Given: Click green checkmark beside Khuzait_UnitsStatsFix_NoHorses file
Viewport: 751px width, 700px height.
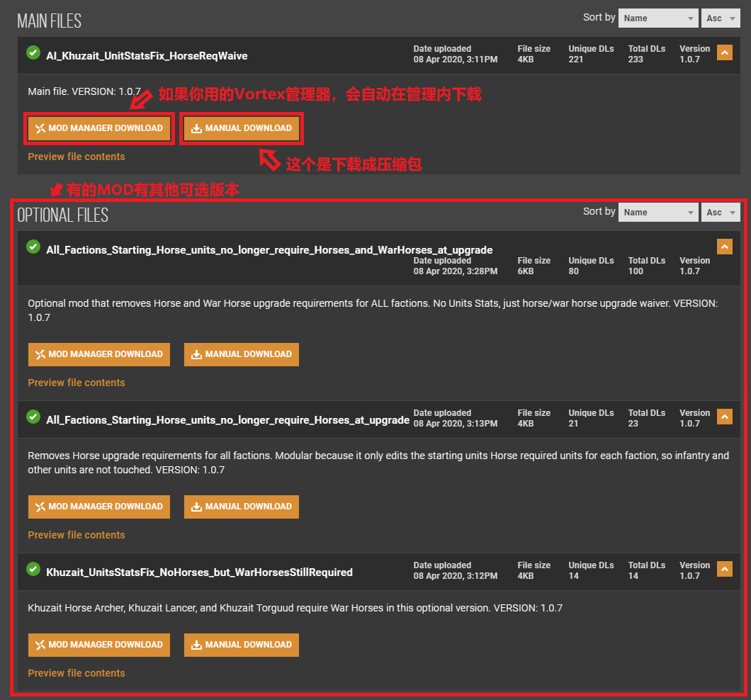Looking at the screenshot, I should pos(33,569).
